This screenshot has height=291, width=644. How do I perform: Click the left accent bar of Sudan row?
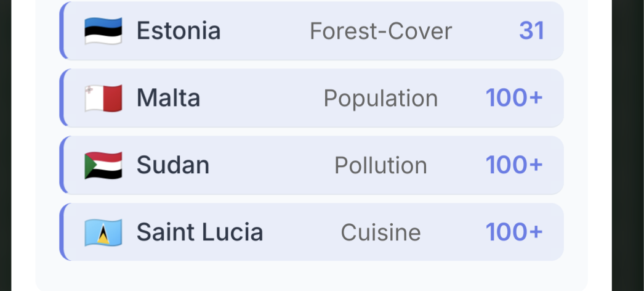click(x=62, y=165)
